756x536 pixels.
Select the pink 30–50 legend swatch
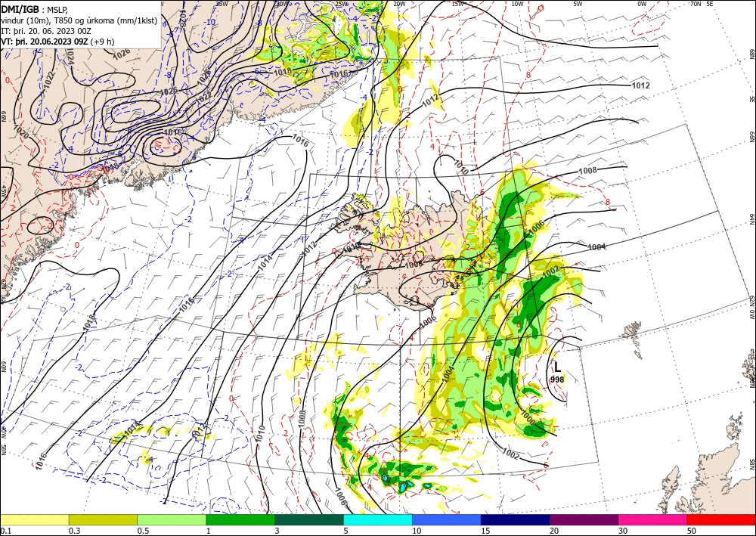(653, 519)
